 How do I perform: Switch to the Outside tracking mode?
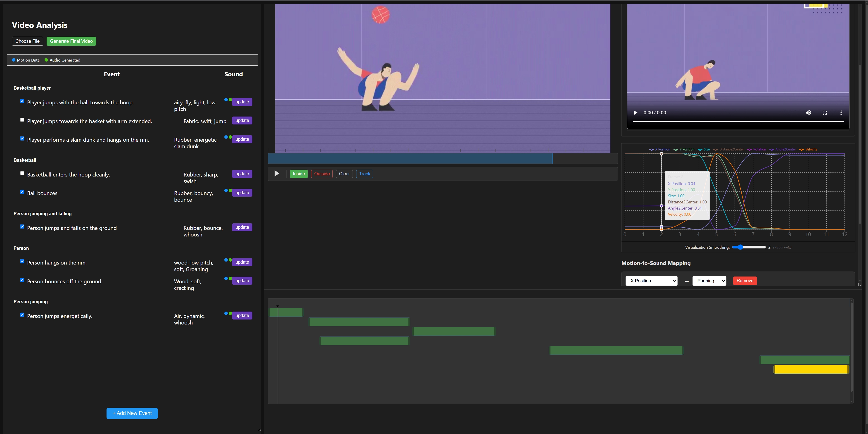[x=321, y=174]
